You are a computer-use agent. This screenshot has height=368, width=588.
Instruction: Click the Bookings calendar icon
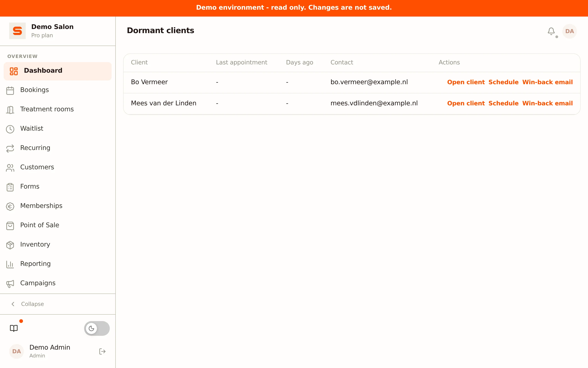(10, 90)
